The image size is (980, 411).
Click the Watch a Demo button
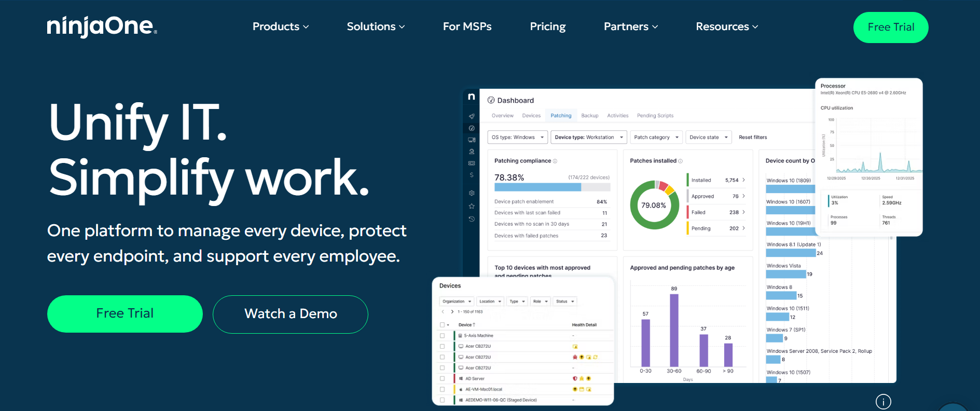pyautogui.click(x=291, y=314)
